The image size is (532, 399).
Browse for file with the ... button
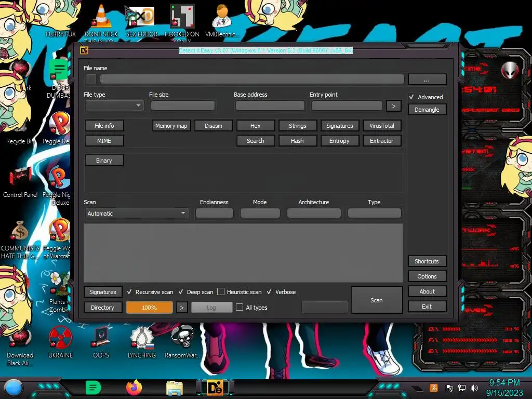click(x=427, y=79)
